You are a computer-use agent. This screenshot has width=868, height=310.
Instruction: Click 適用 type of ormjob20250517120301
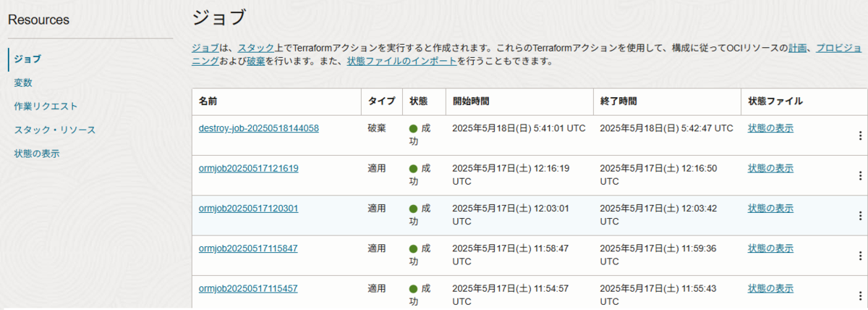tap(377, 208)
